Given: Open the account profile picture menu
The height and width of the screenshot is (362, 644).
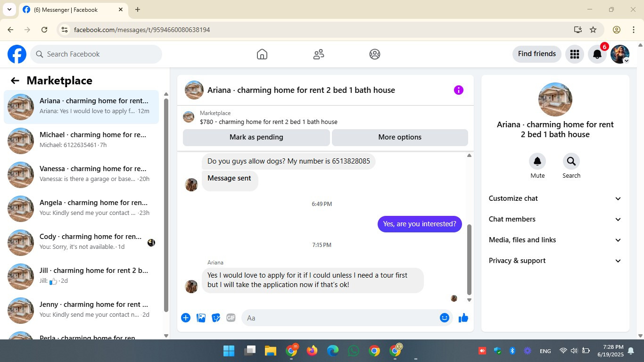Looking at the screenshot, I should tap(620, 54).
